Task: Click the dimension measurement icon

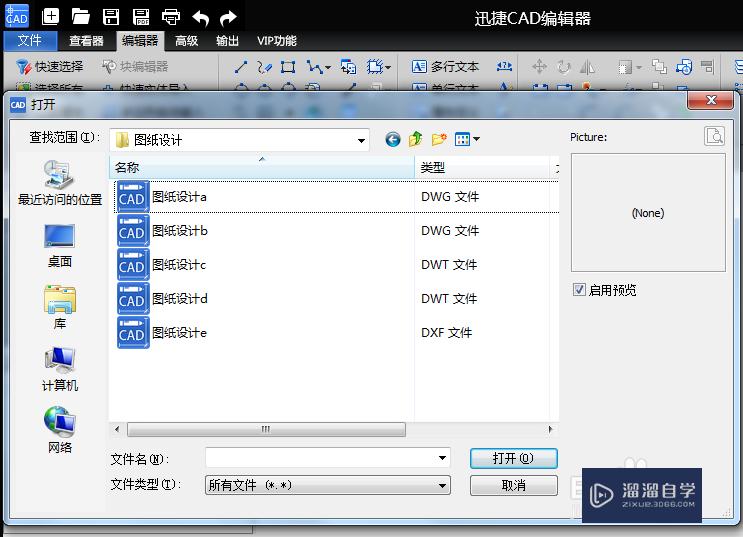Action: coord(504,66)
